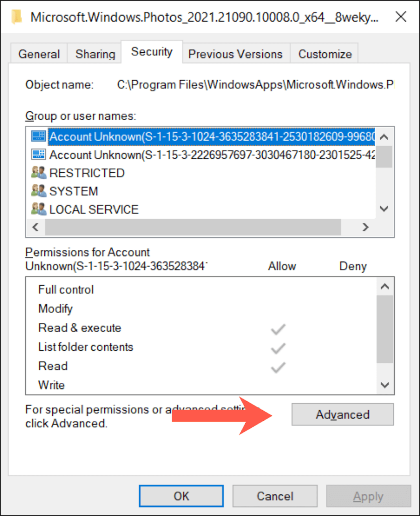Go to the Customize tab
Screen dimensions: 420x516
point(325,54)
